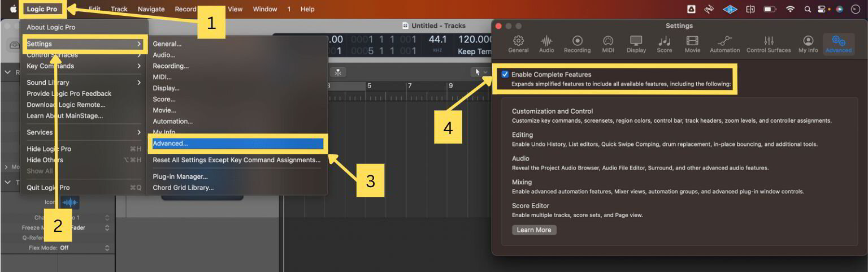Choose Provide Logic Pro Feedback
The height and width of the screenshot is (272, 868).
tap(84, 93)
